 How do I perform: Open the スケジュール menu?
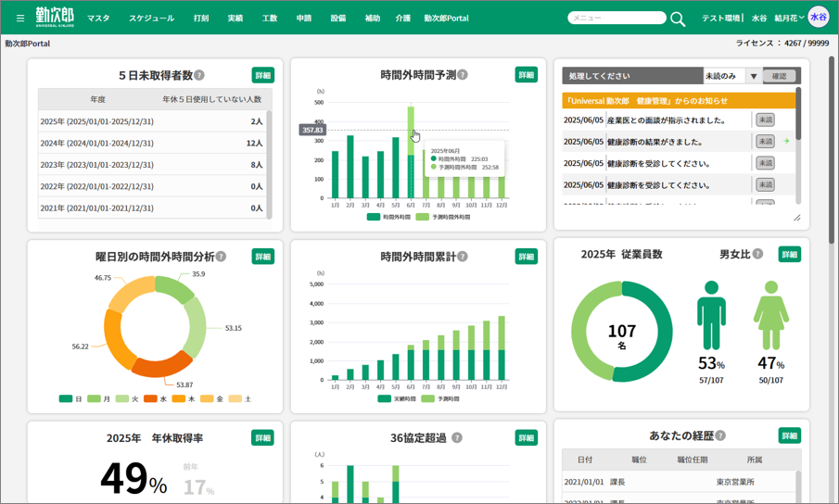(x=151, y=19)
